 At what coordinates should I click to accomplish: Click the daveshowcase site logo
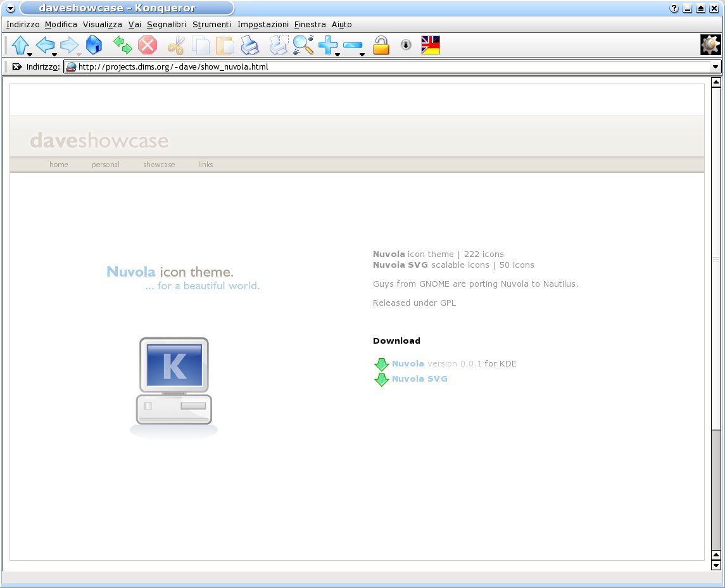[x=99, y=141]
